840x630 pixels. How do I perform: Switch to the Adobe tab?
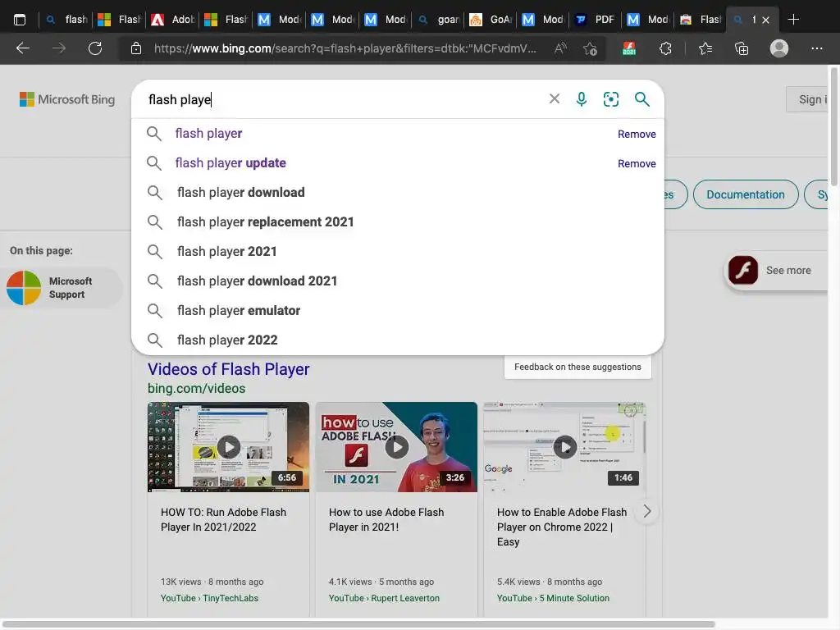click(172, 20)
